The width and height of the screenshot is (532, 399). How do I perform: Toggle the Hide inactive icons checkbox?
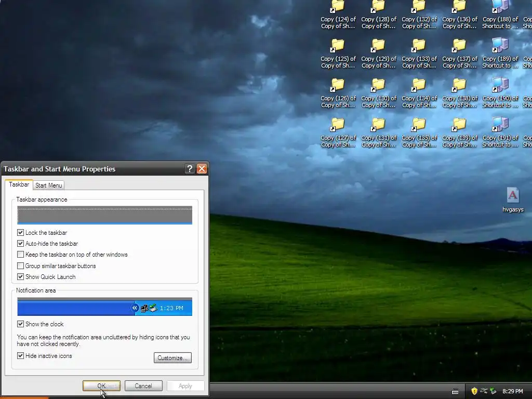[x=20, y=355]
